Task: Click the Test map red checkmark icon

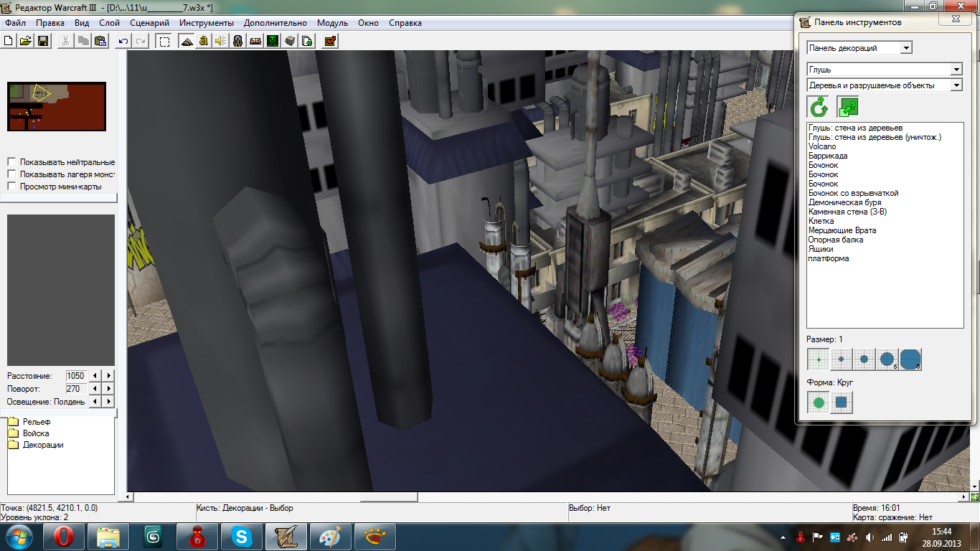Action: [x=330, y=41]
